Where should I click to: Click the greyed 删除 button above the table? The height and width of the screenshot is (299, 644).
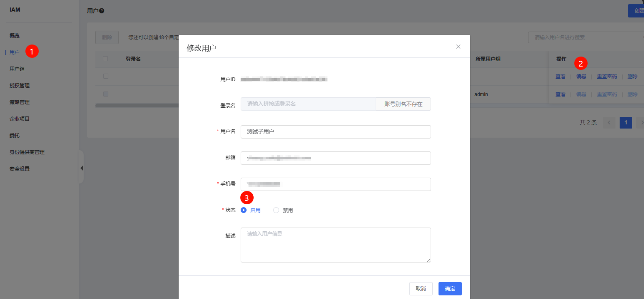[107, 38]
